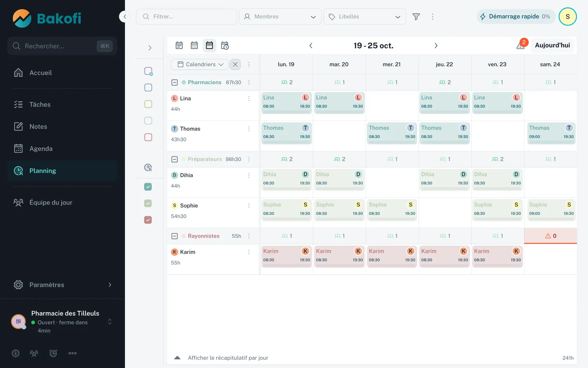Open the Libellés dropdown
Screen dimensions: 588x368
[365, 17]
